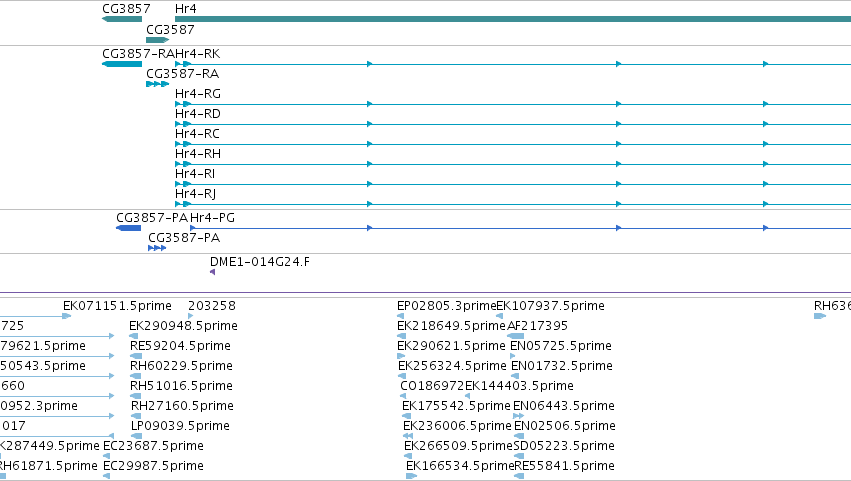Select the RH27160.5prime EST
The height and width of the screenshot is (481, 851).
tap(136, 416)
